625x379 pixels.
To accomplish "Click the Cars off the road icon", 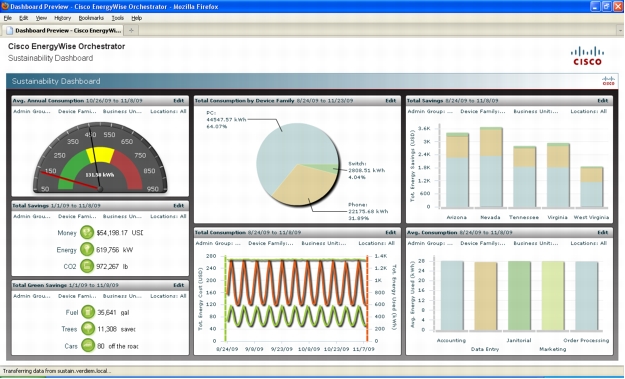I will (88, 346).
